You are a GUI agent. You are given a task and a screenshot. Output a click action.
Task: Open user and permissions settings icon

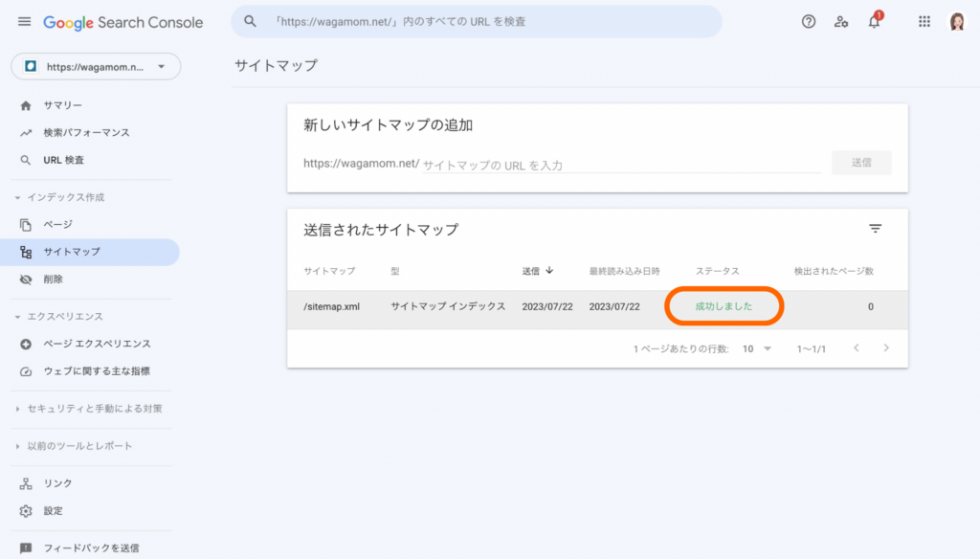coord(841,21)
